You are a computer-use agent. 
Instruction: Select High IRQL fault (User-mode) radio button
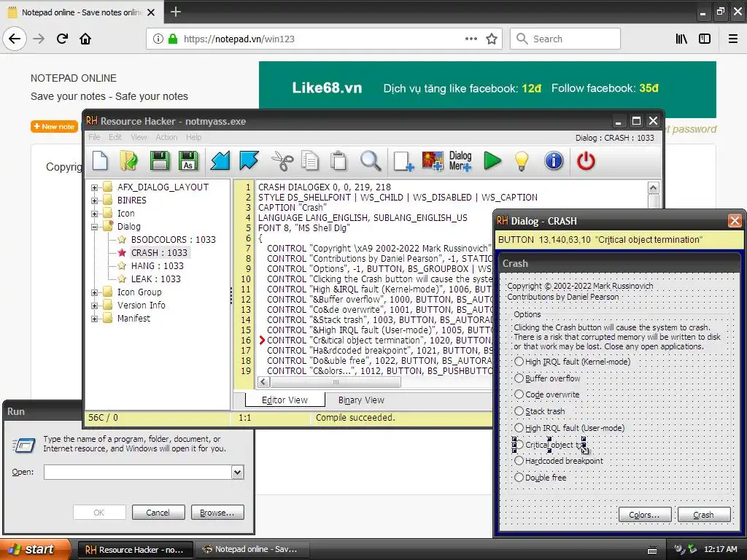(519, 427)
